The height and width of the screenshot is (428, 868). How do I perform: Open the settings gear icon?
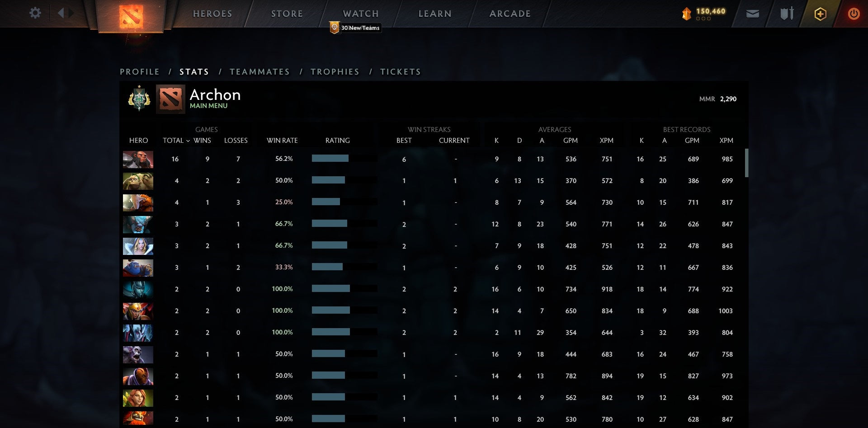tap(35, 13)
